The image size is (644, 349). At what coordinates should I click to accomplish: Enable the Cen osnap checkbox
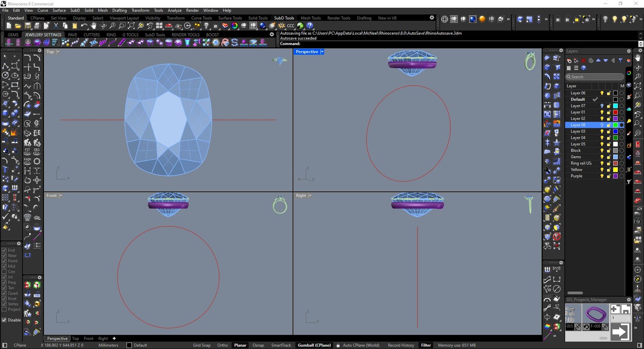click(x=4, y=272)
